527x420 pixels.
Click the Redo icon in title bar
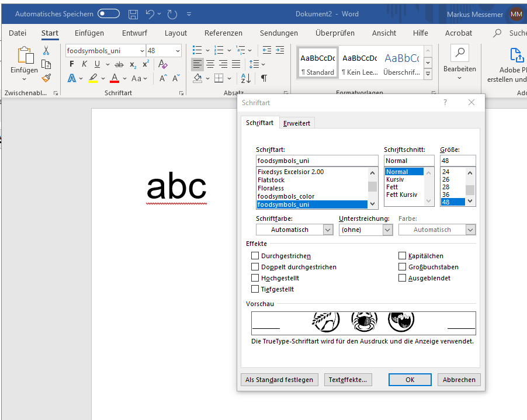[172, 14]
